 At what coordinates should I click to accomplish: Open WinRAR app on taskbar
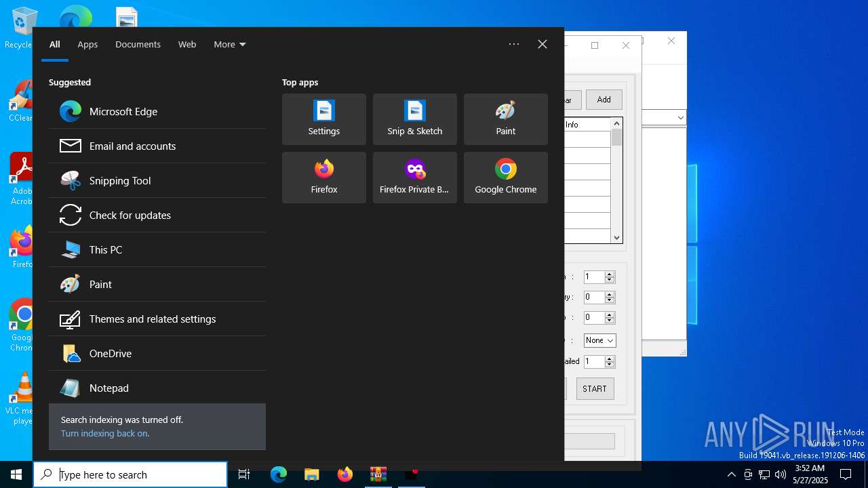378,474
